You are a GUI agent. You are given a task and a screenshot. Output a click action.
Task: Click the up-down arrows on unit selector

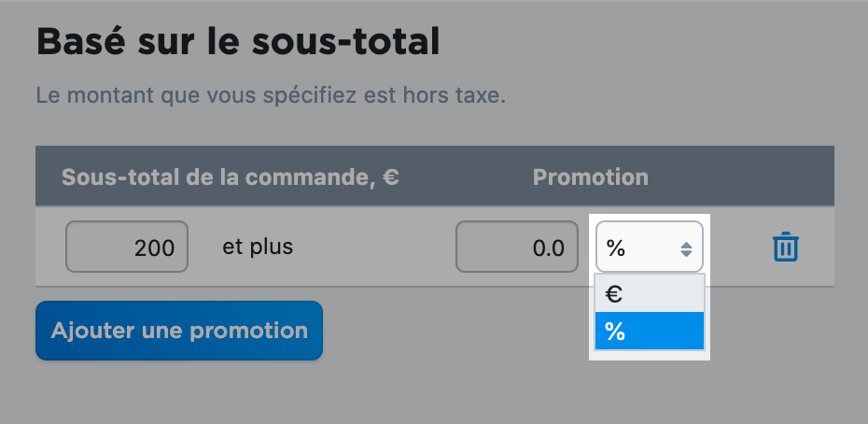[x=686, y=248]
